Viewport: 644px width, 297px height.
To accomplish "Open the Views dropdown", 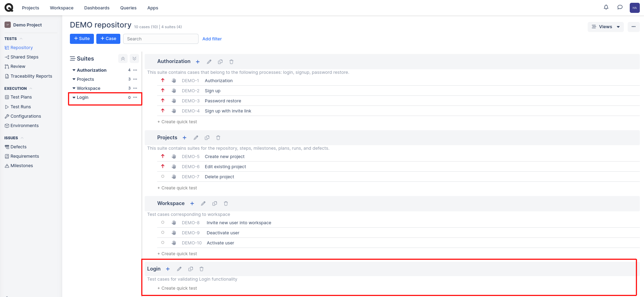I will (x=605, y=27).
